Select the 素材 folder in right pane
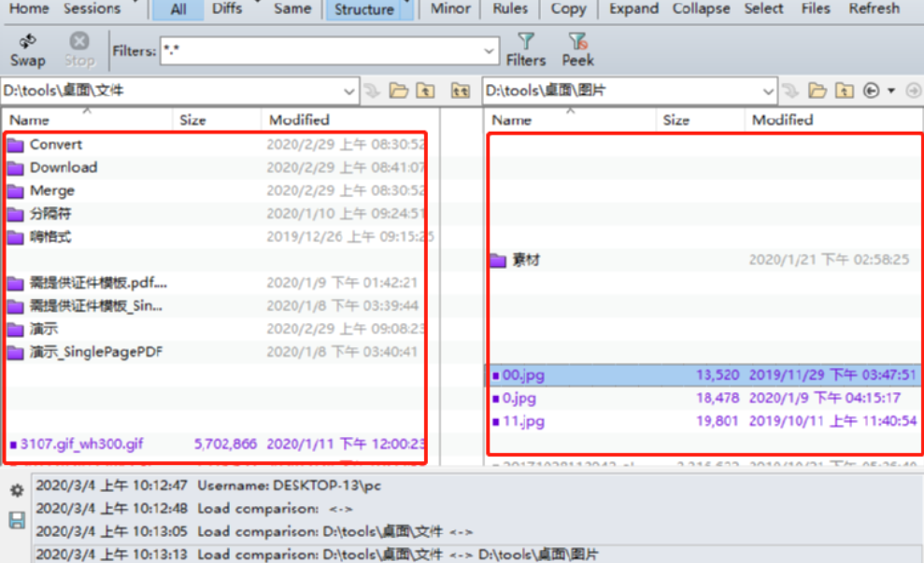The image size is (924, 563). pyautogui.click(x=704, y=260)
